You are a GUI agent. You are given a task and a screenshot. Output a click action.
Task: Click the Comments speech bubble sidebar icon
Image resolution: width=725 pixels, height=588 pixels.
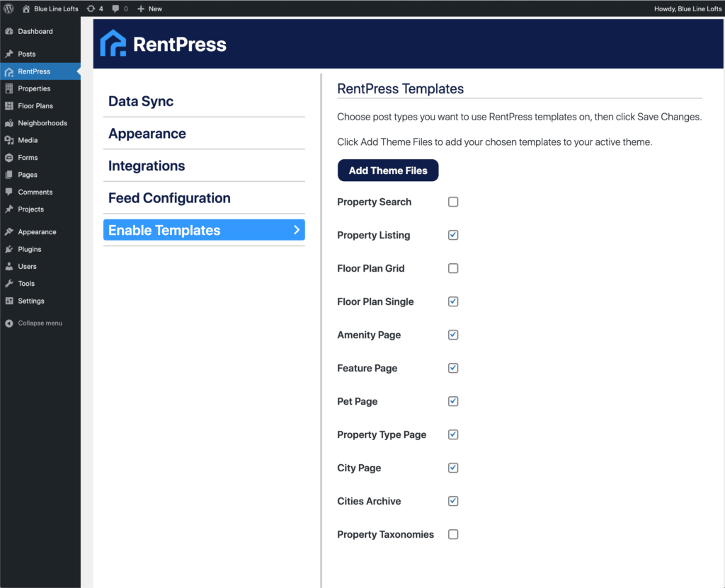click(8, 192)
